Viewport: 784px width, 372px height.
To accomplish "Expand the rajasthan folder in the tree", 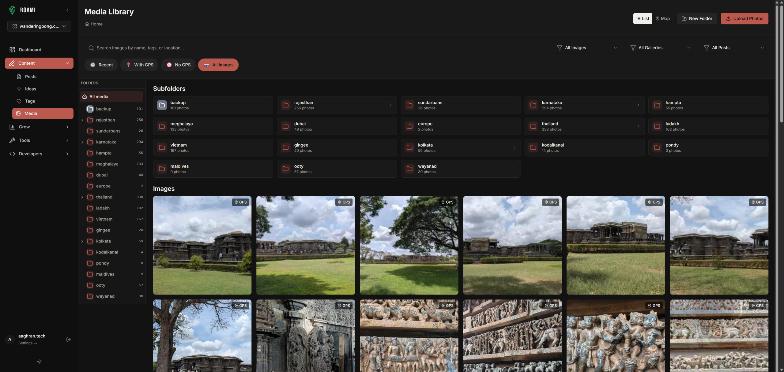I will [82, 120].
